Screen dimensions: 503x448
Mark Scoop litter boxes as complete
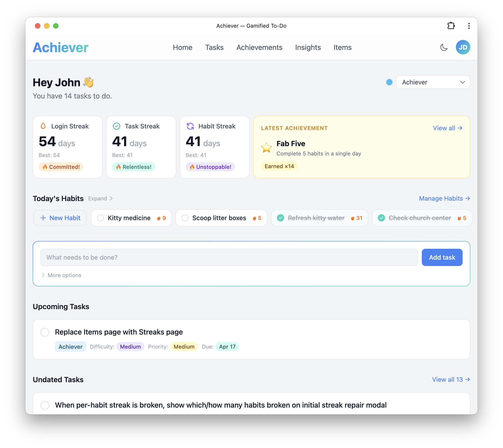click(185, 218)
